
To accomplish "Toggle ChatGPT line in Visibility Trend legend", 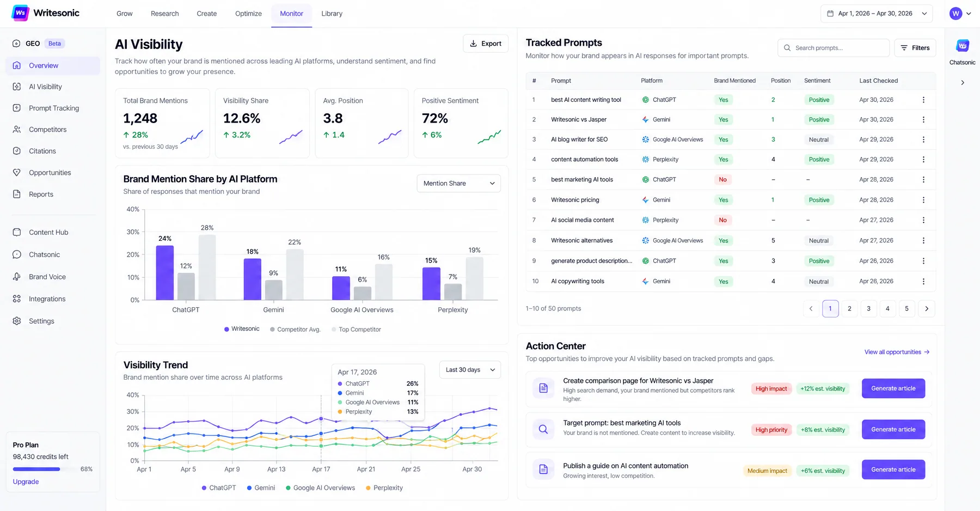I will pos(219,488).
